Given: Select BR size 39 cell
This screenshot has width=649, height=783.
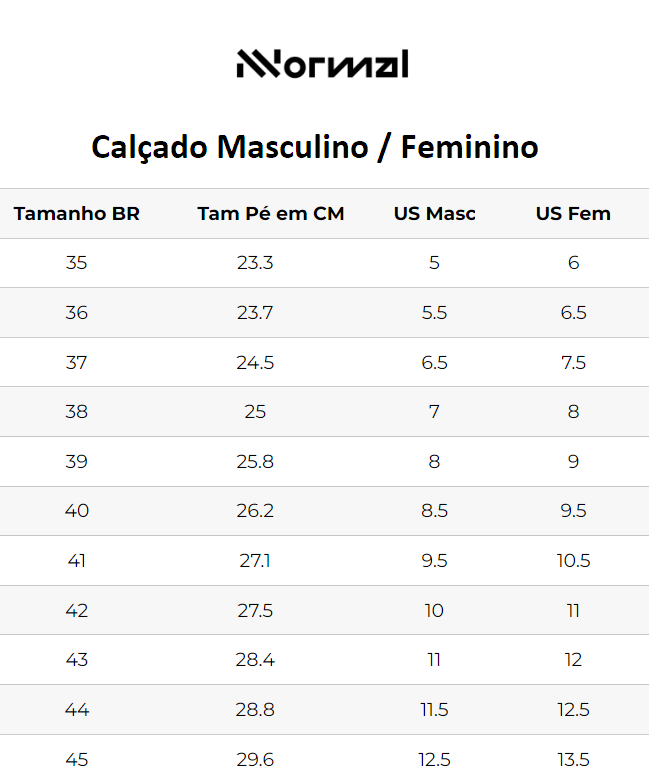Looking at the screenshot, I should pyautogui.click(x=77, y=461).
